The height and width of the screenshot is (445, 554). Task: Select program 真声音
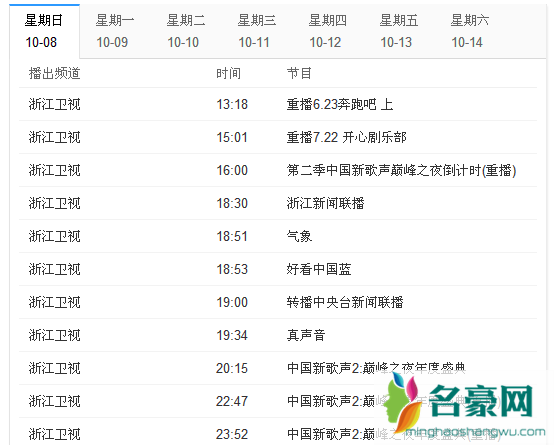point(306,335)
